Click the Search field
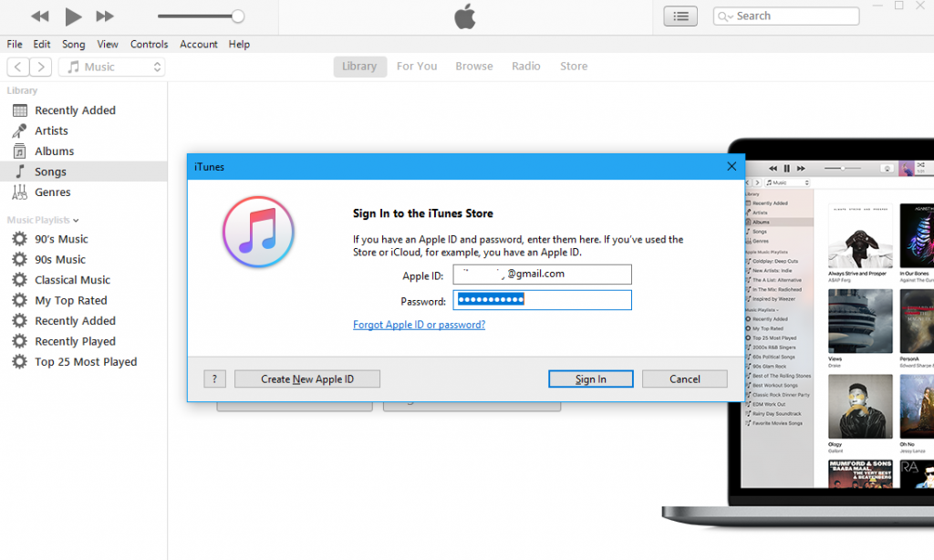This screenshot has height=560, width=934. coord(785,16)
